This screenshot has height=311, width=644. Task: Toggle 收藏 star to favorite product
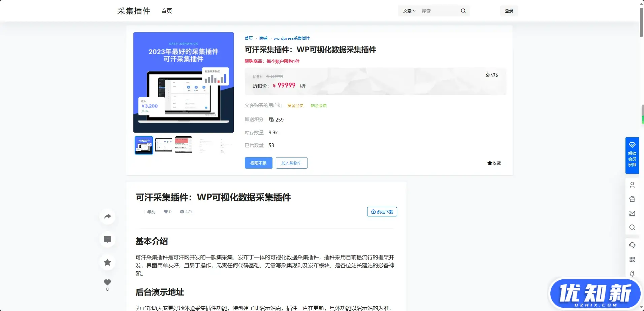click(x=494, y=163)
